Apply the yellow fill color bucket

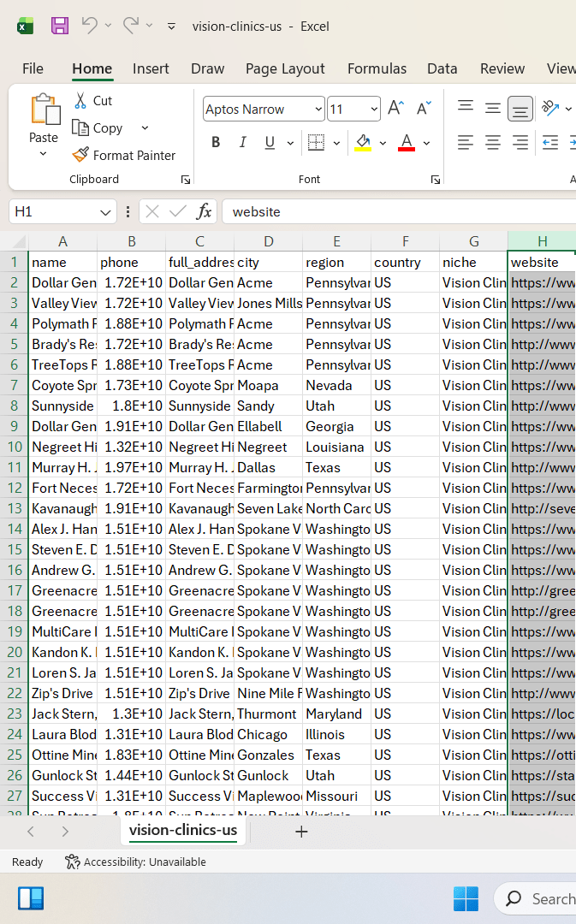[x=363, y=142]
